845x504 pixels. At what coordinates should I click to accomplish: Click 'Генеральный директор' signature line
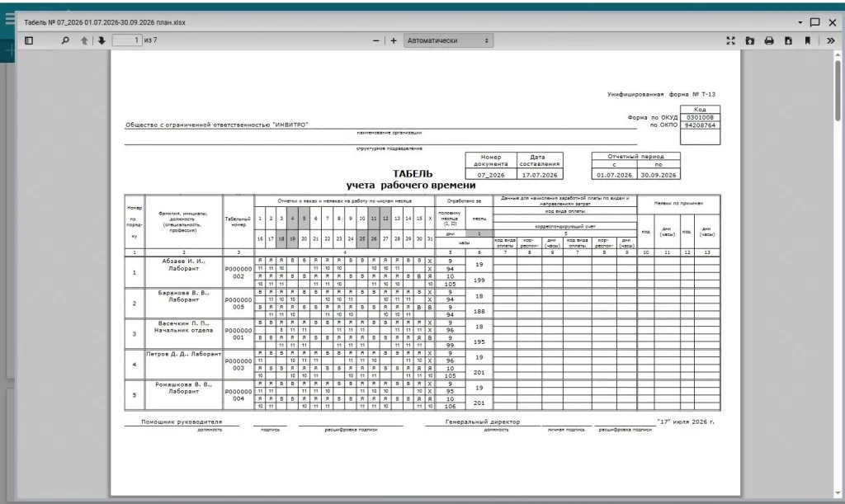coord(482,422)
